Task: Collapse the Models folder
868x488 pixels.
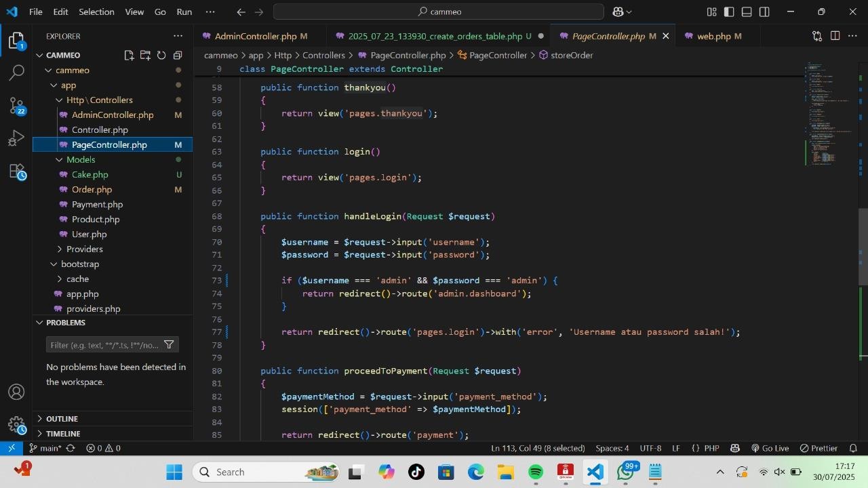Action: (x=80, y=159)
